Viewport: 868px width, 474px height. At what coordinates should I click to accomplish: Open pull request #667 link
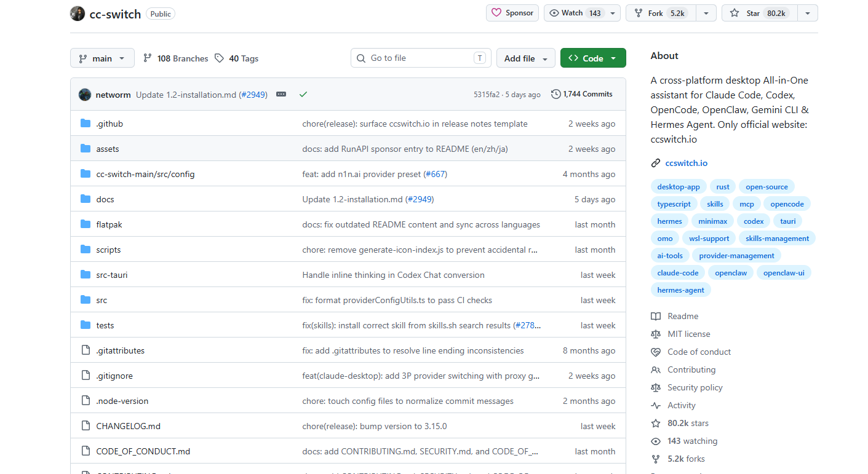click(x=435, y=174)
